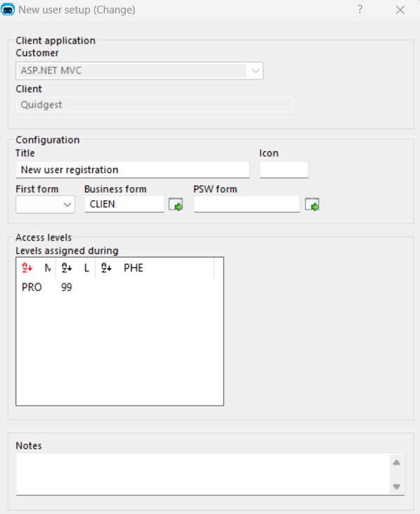Open the First form dropdown
The width and height of the screenshot is (420, 514).
tap(45, 205)
